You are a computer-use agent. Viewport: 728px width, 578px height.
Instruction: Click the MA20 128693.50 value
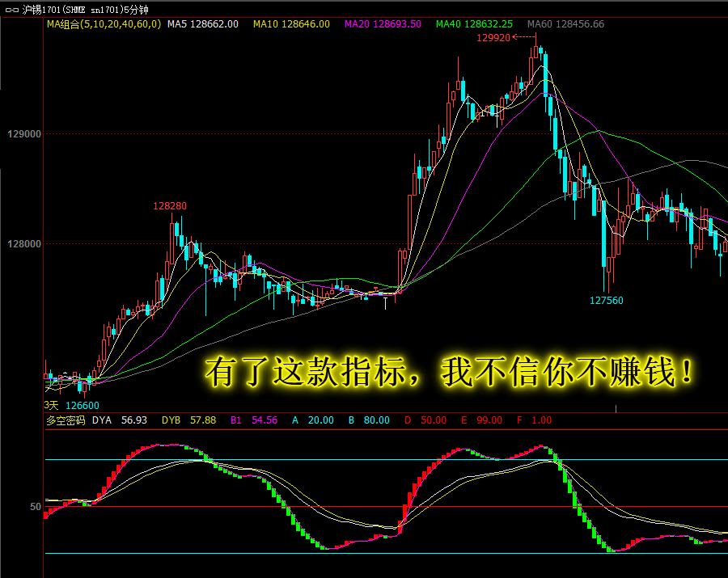(383, 24)
